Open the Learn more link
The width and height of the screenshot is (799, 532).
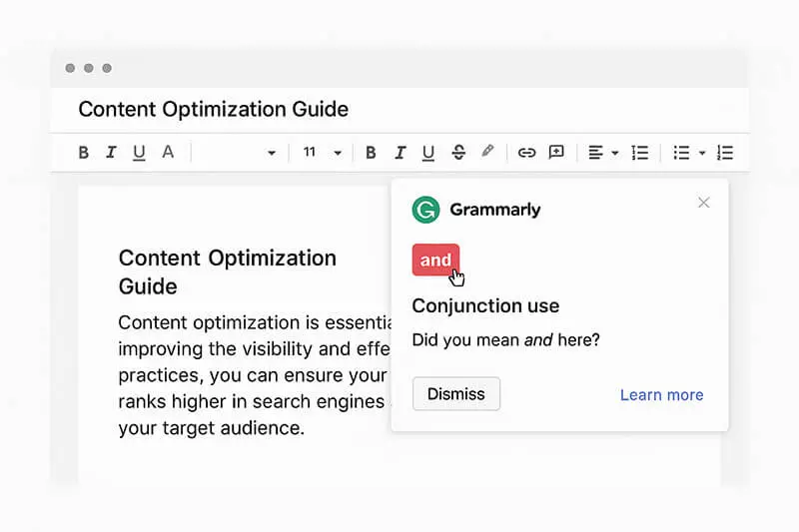661,394
